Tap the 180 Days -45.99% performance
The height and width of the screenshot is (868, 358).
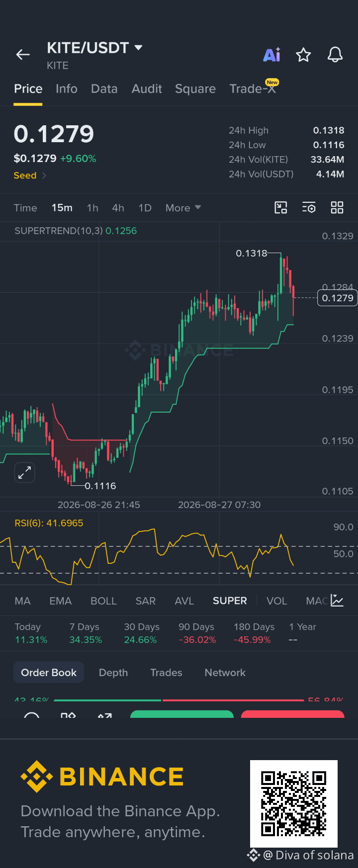click(x=254, y=633)
